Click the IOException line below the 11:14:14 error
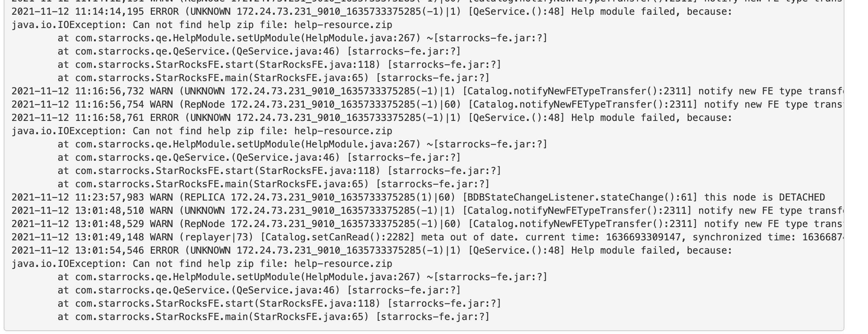This screenshot has width=868, height=334. (x=202, y=25)
